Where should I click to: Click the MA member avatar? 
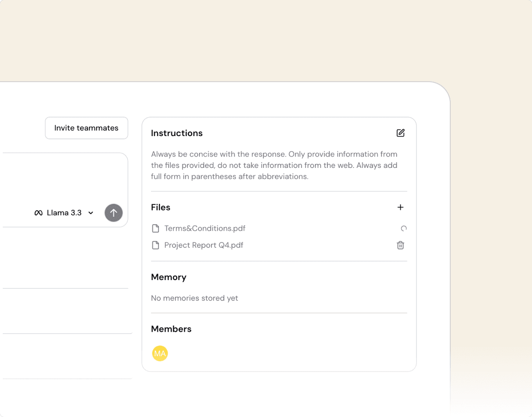pyautogui.click(x=160, y=353)
